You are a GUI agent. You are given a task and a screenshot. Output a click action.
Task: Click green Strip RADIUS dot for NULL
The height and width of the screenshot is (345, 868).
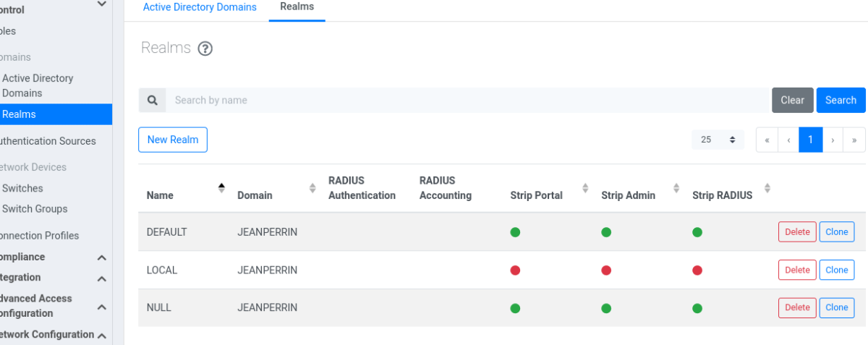(697, 308)
